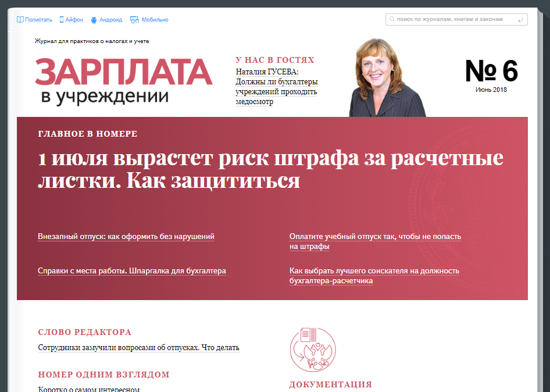Open editor's note Сотрудники замучили вопросами об отпусках
The image size is (550, 392).
(x=138, y=348)
